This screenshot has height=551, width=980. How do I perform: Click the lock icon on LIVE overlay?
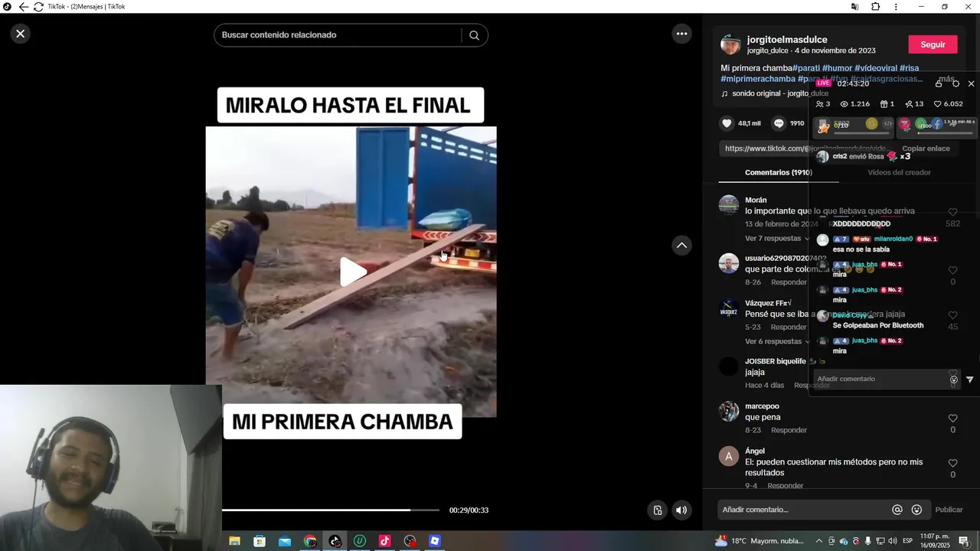939,83
